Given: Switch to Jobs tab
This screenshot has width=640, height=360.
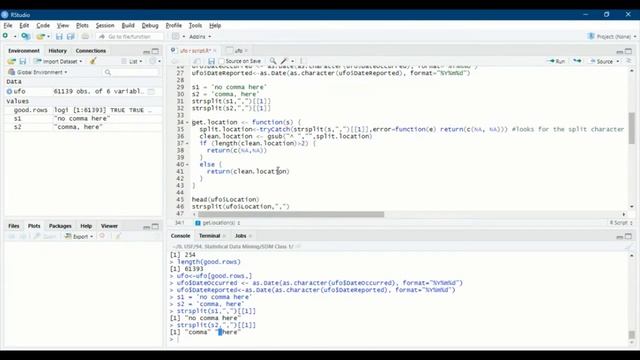Looking at the screenshot, I should pyautogui.click(x=240, y=236).
